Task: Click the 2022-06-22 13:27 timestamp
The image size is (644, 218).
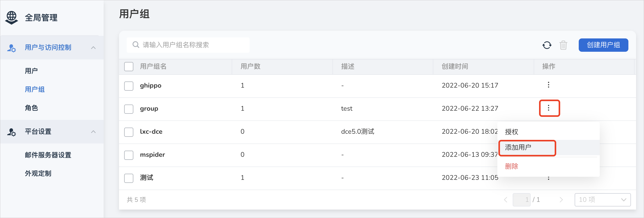Action: click(x=470, y=108)
